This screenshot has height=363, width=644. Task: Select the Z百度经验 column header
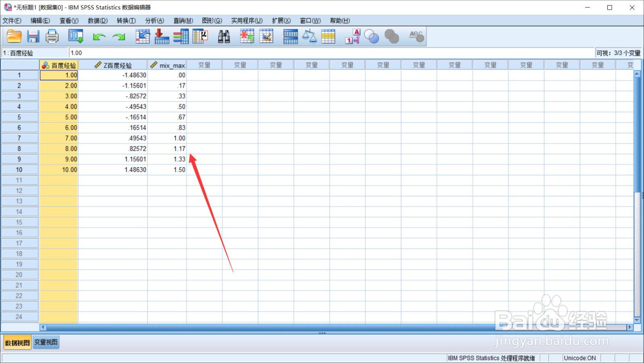pyautogui.click(x=113, y=65)
